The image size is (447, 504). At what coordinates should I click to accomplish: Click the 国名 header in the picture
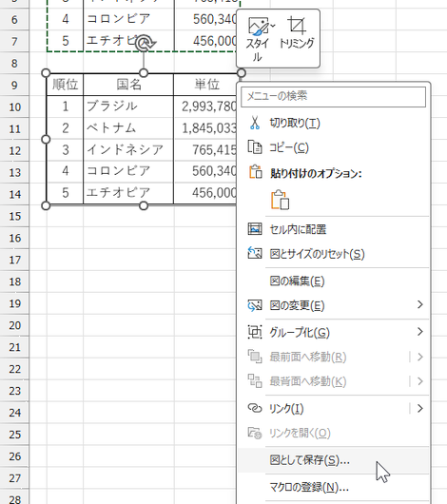click(x=128, y=85)
